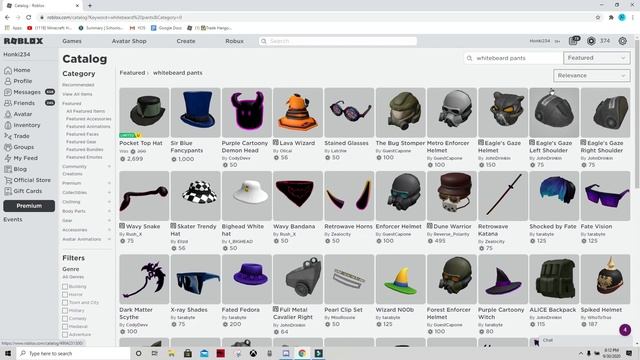640x360 pixels.
Task: Select Featured Faces category
Action: 82,134
